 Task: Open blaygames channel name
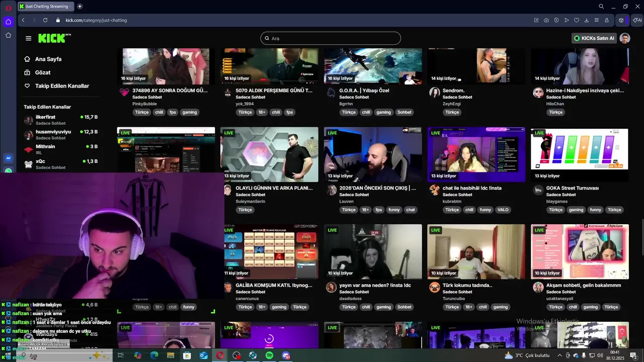(557, 201)
